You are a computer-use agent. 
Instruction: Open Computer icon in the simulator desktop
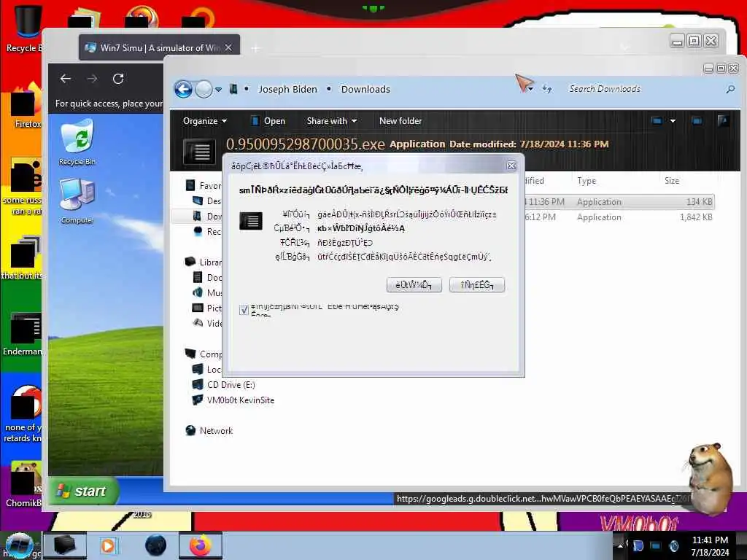pos(77,201)
